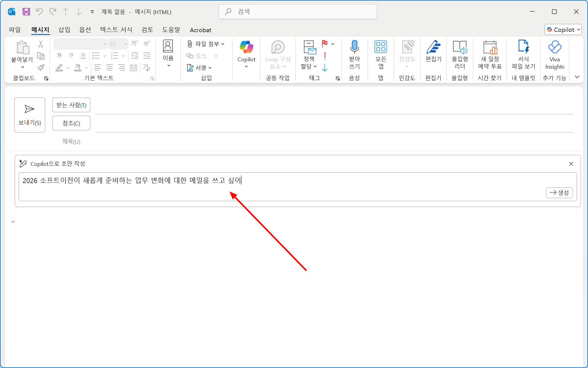Click the Generate (생성) button
This screenshot has height=368, width=588.
click(559, 193)
